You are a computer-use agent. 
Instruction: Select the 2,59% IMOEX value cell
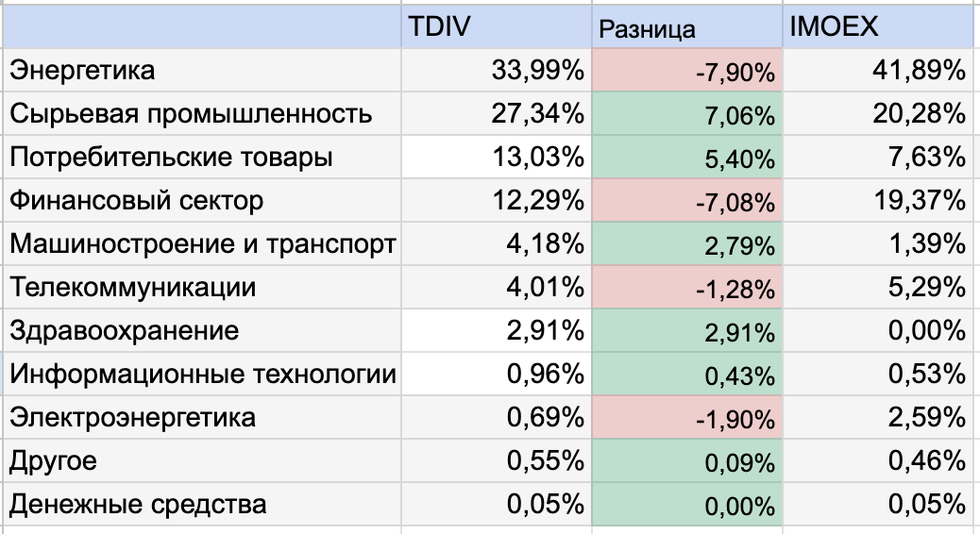point(878,417)
